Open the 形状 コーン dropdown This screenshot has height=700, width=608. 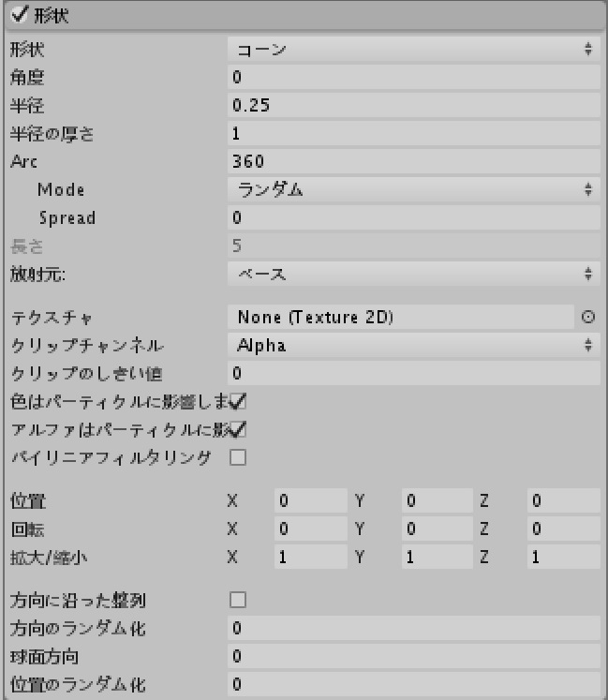click(412, 50)
